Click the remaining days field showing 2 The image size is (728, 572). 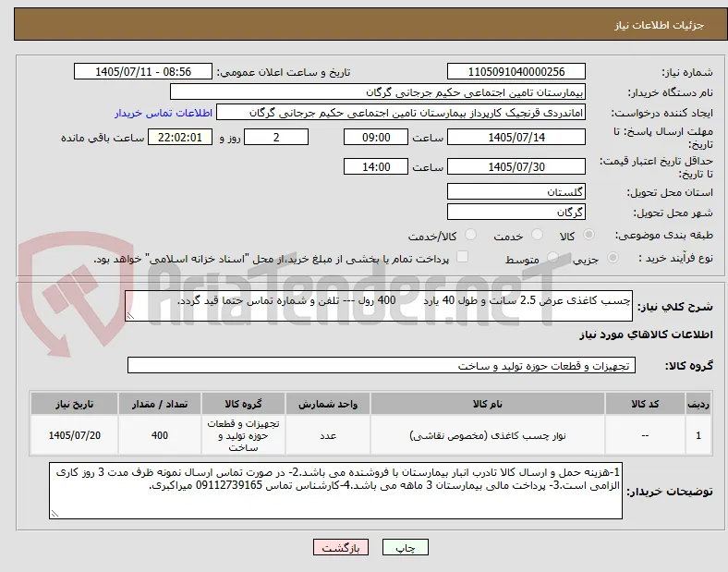click(276, 138)
